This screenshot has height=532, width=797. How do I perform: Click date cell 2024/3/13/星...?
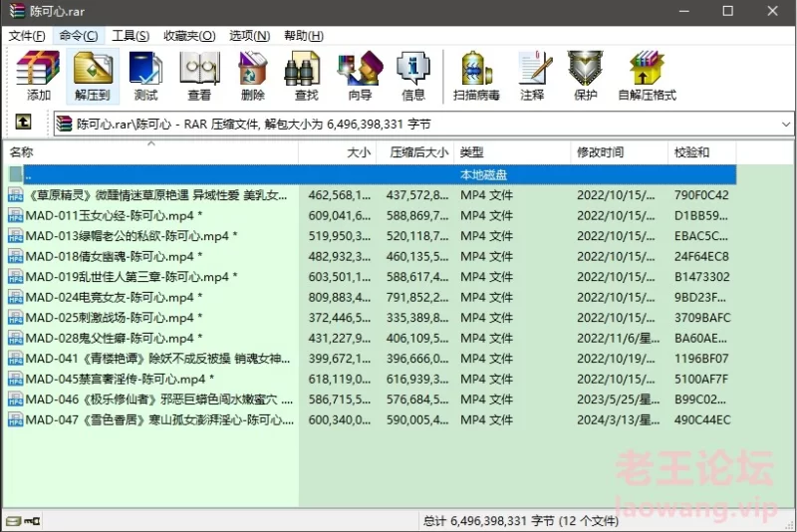pos(618,419)
